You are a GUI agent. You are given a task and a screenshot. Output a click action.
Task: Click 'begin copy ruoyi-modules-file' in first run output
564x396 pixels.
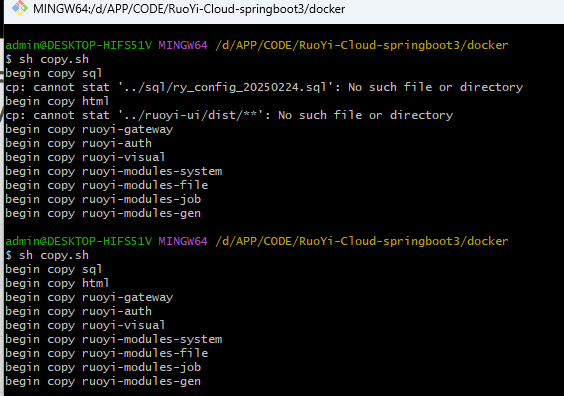coord(107,186)
